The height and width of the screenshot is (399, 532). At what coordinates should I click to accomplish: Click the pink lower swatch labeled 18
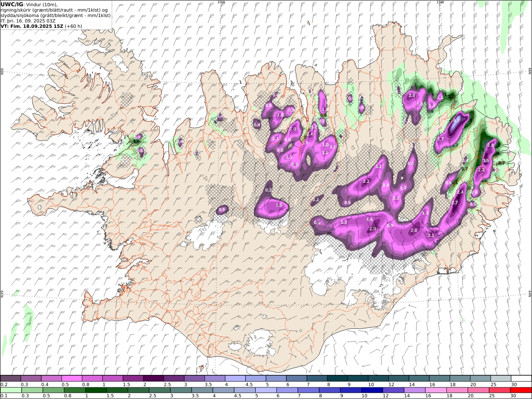click(457, 390)
